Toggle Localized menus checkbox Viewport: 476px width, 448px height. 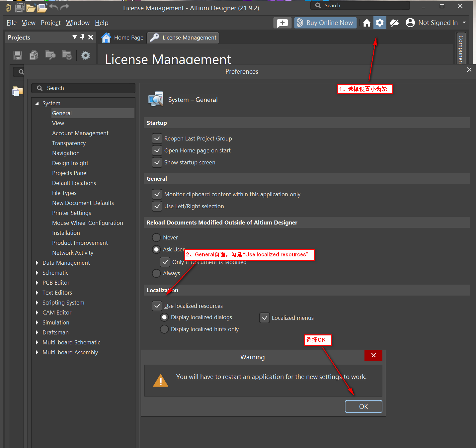(x=265, y=318)
